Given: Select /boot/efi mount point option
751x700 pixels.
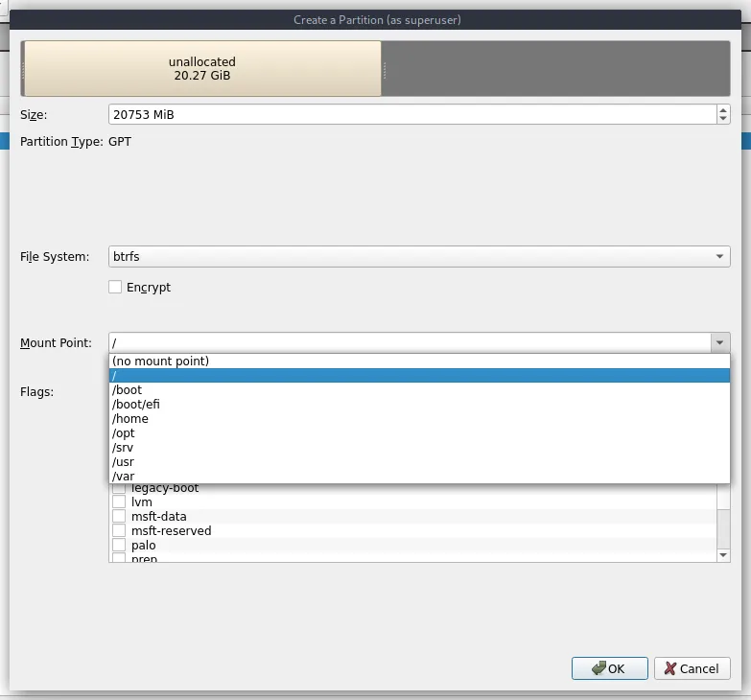Looking at the screenshot, I should pyautogui.click(x=419, y=404).
